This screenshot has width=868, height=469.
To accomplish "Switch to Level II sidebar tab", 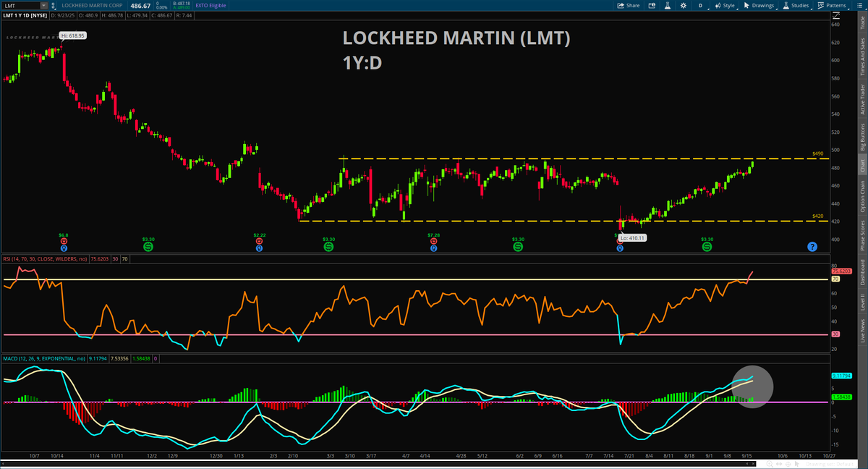I will coord(861,303).
